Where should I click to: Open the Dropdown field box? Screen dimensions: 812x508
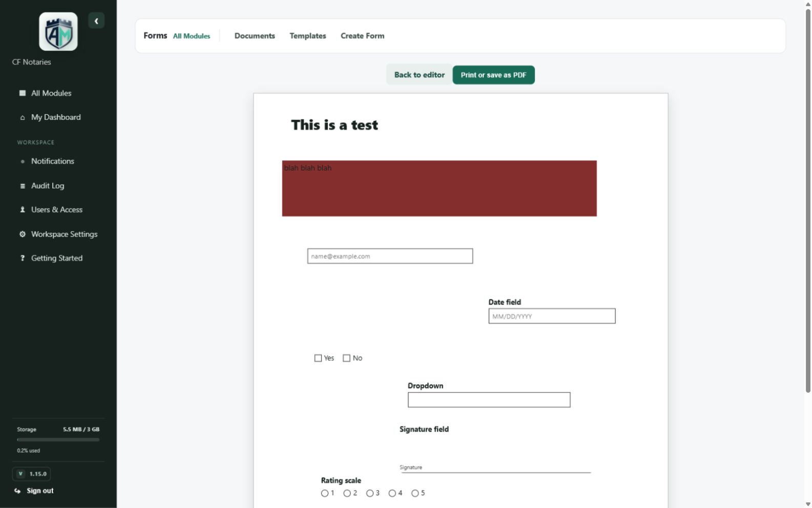pos(489,400)
